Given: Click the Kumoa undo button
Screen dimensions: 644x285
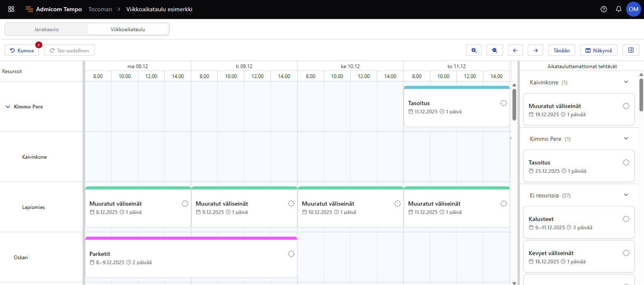Looking at the screenshot, I should 22,50.
